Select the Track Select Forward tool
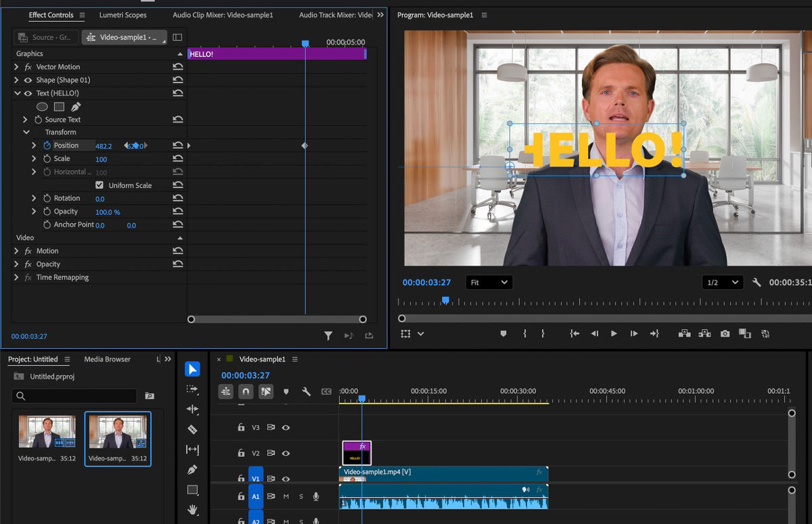The width and height of the screenshot is (812, 524). (x=193, y=389)
